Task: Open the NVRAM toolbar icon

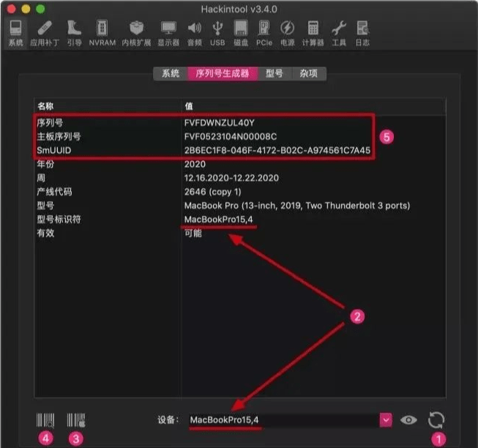Action: pos(102,33)
